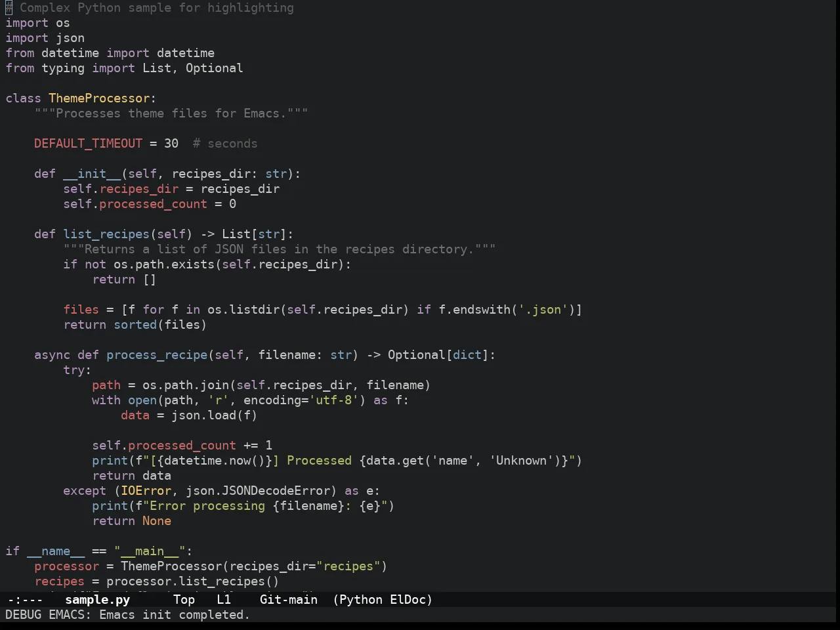
Task: Click 'processor.list_recipes()' call
Action: (193, 581)
